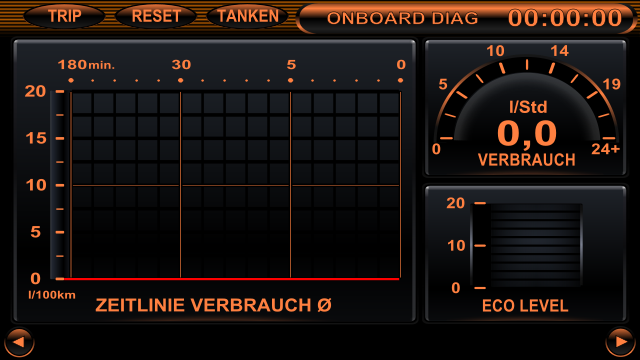Screen dimensions: 640x360
Task: Click the ONBOARD DIAG title bar
Action: (402, 18)
